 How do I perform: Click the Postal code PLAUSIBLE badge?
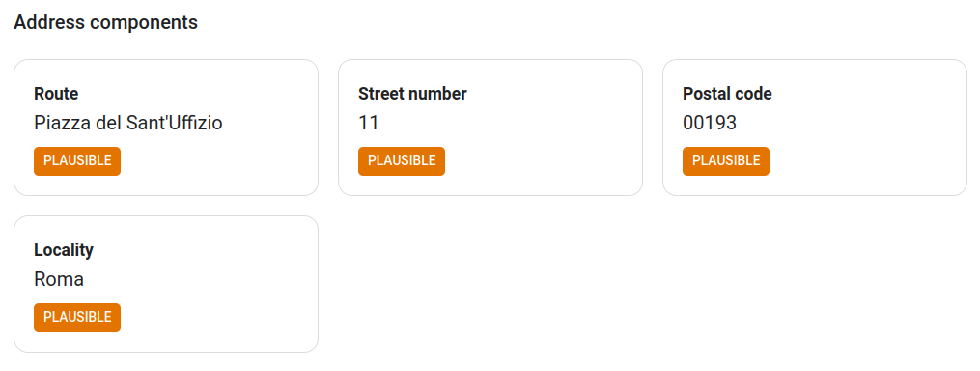click(x=726, y=160)
